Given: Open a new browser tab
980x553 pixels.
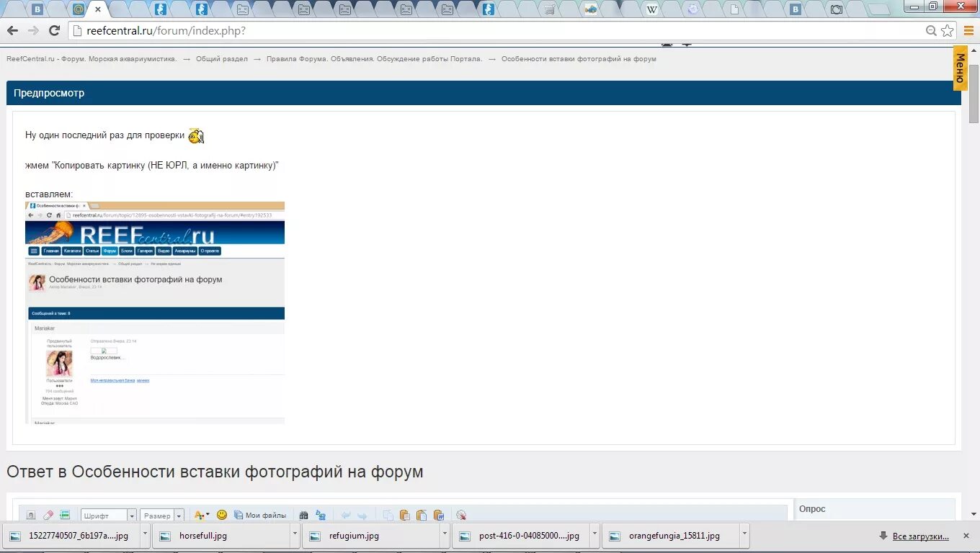Looking at the screenshot, I should pos(878,9).
